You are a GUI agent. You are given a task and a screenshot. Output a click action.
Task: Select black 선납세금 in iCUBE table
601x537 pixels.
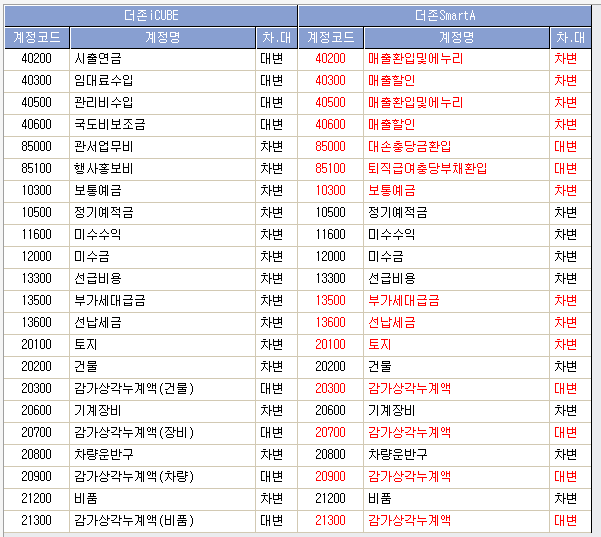(x=163, y=323)
